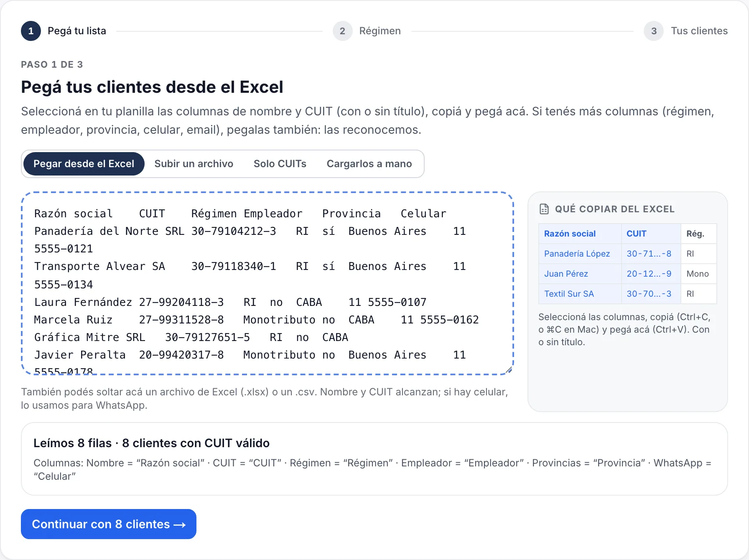Click the 20-12...-9 CUIT example cell
Viewport: 749px width, 560px height.
click(651, 274)
